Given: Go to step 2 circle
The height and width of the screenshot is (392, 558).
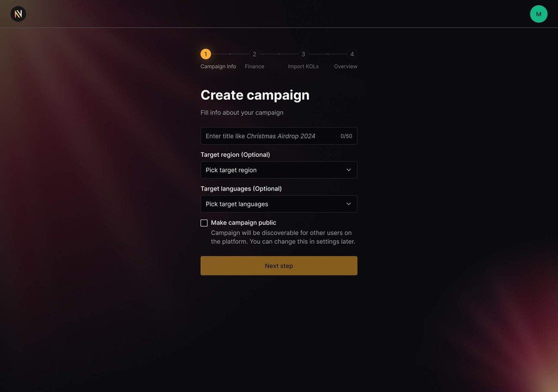Looking at the screenshot, I should click(254, 54).
